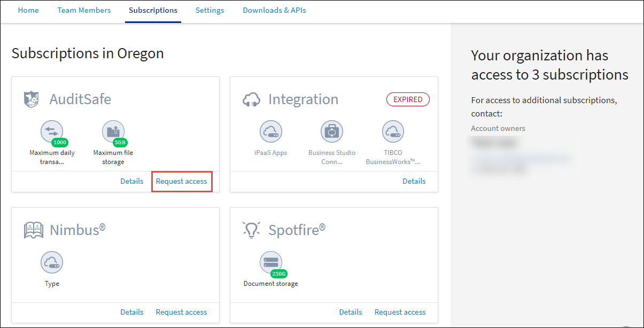Click the iPaaS Apps icon
This screenshot has width=644, height=328.
pyautogui.click(x=271, y=131)
